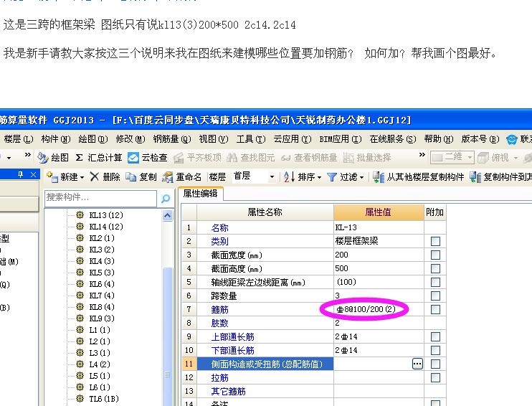Open the 首层 floor dropdown
Image resolution: width=532 pixels, height=406 pixels.
(x=272, y=177)
